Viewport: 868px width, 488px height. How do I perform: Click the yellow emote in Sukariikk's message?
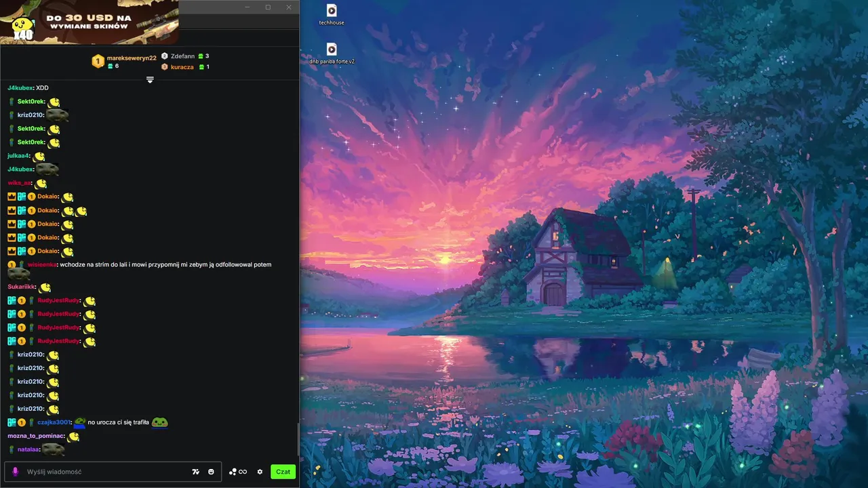[x=45, y=287]
